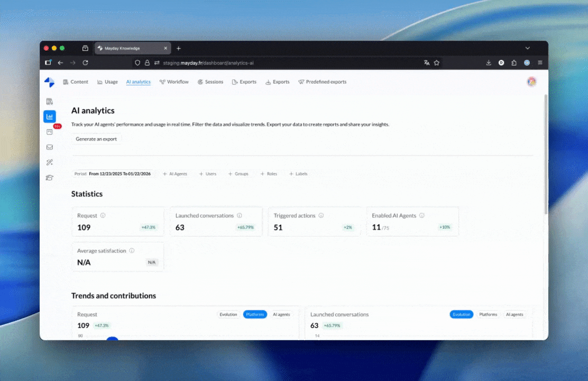588x381 pixels.
Task: Switch to the Workflow tab
Action: pos(174,81)
